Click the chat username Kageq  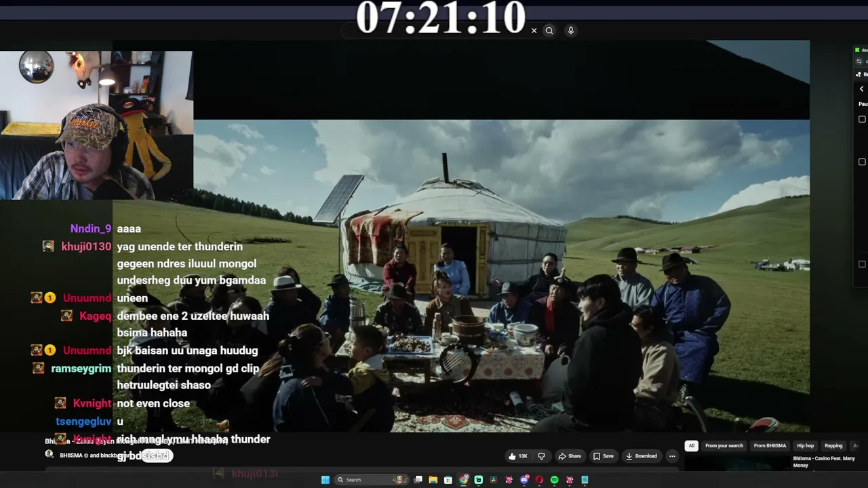click(95, 316)
